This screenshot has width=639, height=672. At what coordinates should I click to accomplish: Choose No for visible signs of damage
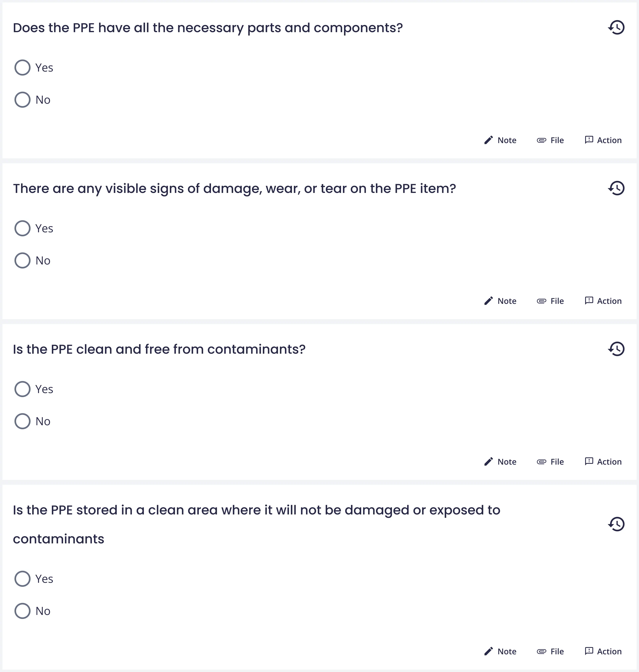click(23, 261)
